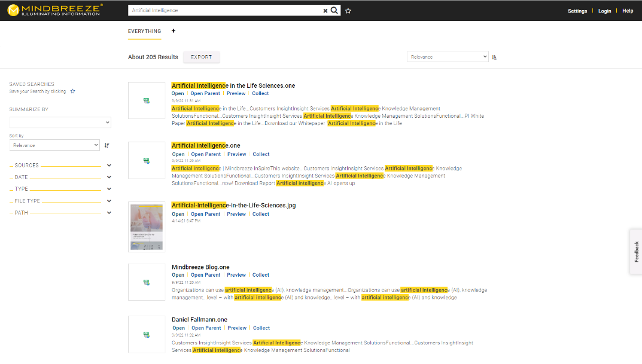
Task: Click Open for Life Sciences.one result
Action: coord(178,94)
